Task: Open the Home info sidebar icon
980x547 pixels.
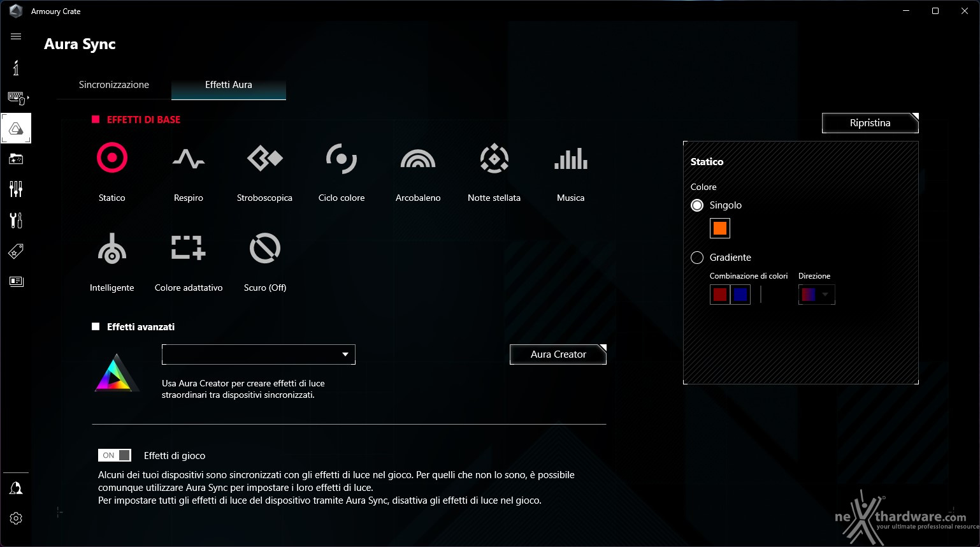Action: [x=16, y=68]
